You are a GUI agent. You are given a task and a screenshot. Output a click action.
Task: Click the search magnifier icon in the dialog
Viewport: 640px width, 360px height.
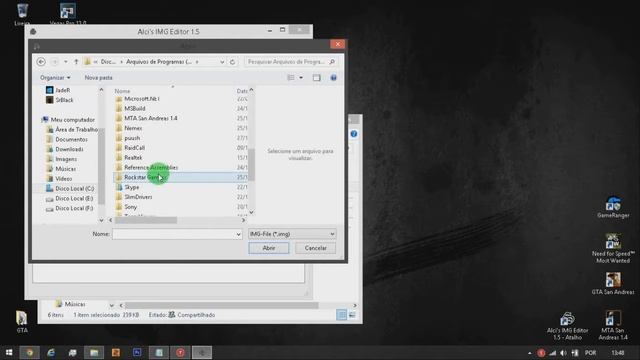click(x=332, y=62)
